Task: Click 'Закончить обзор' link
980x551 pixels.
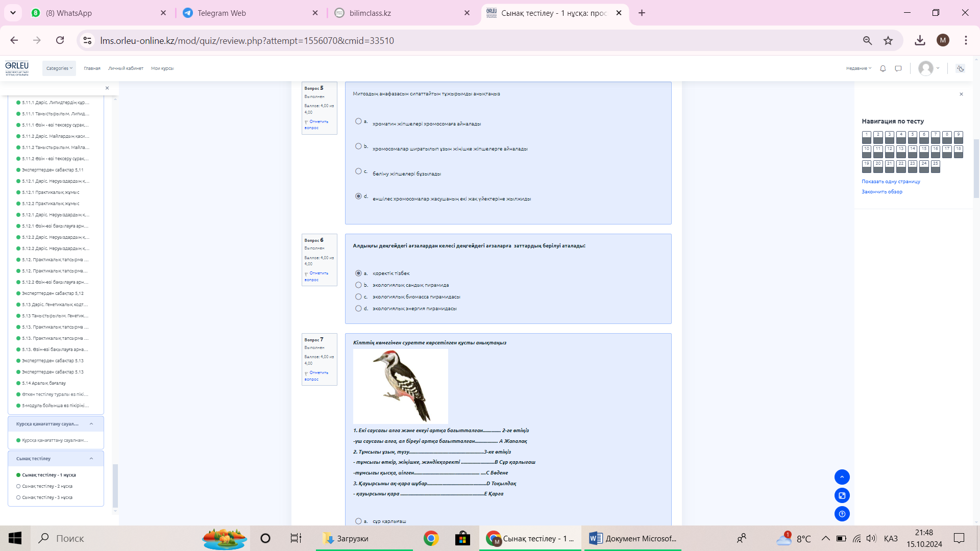Action: pyautogui.click(x=881, y=192)
